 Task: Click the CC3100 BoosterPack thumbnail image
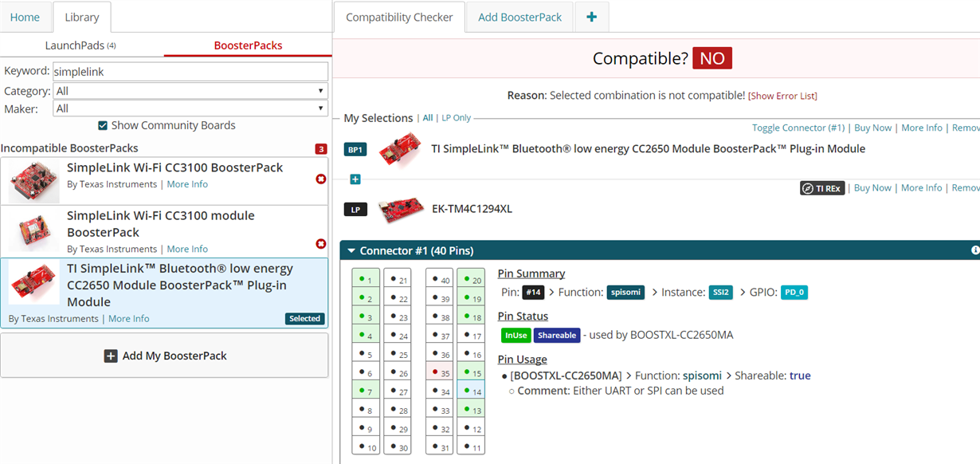[33, 180]
